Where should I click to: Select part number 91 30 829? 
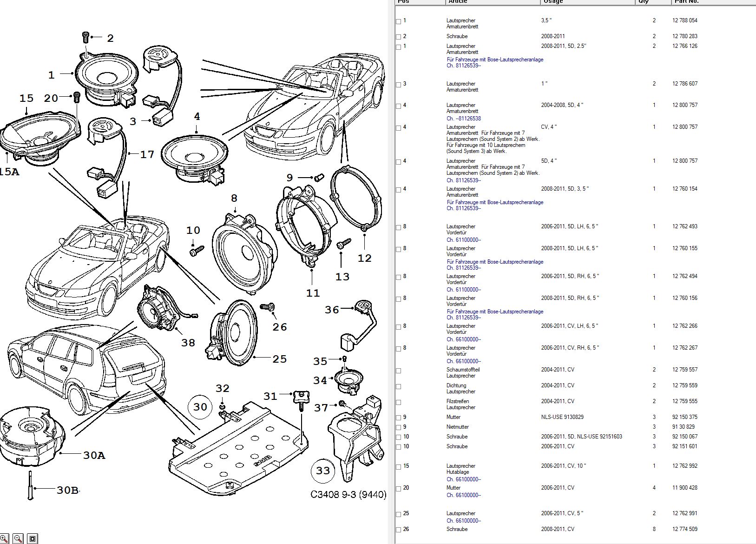684,427
